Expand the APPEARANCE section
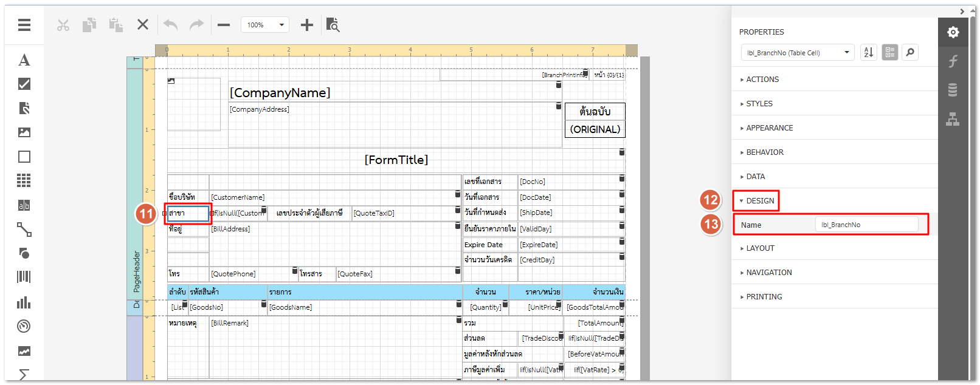This screenshot has height=385, width=980. [769, 128]
